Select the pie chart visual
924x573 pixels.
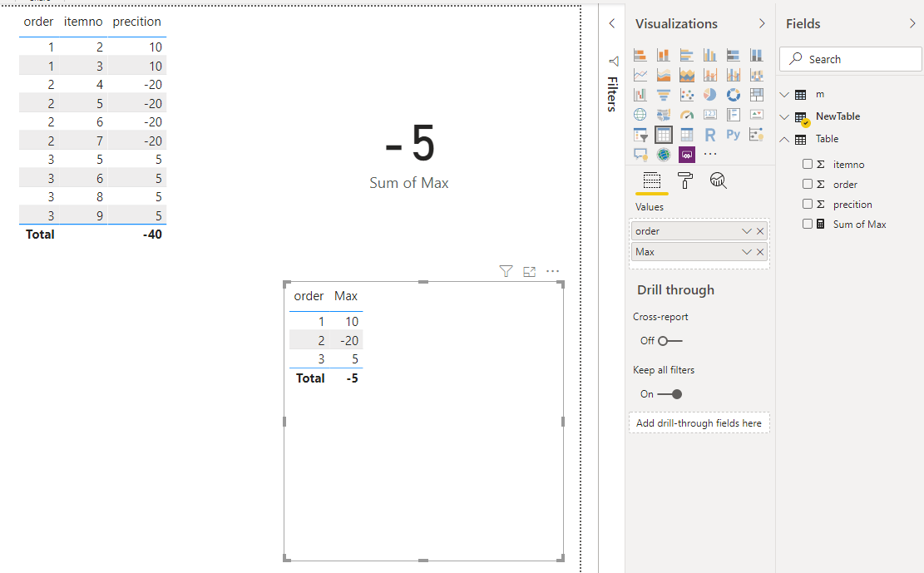pyautogui.click(x=710, y=95)
